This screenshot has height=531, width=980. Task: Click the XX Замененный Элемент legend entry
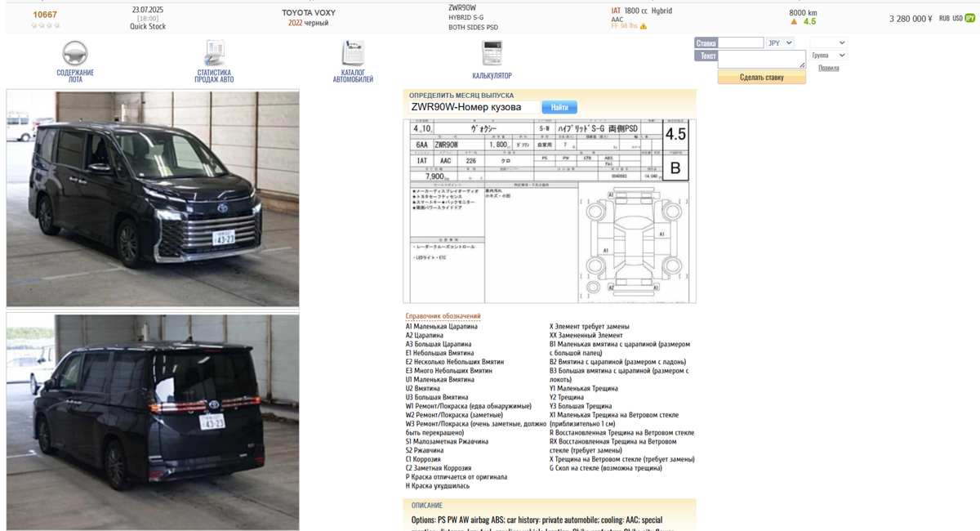tap(586, 336)
